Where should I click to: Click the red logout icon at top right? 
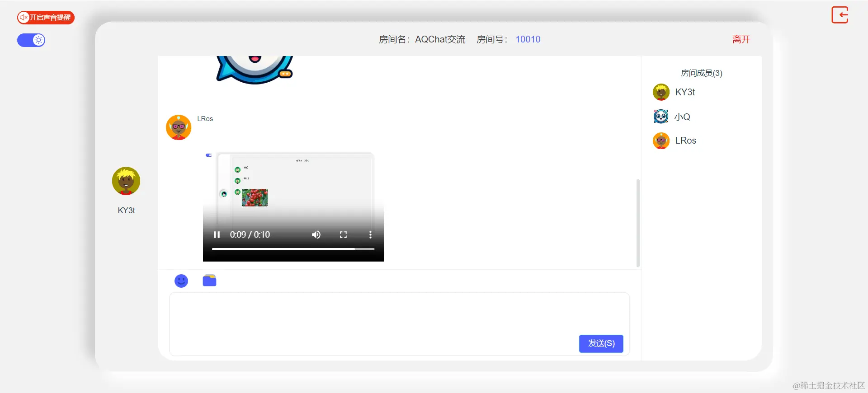[x=840, y=15]
